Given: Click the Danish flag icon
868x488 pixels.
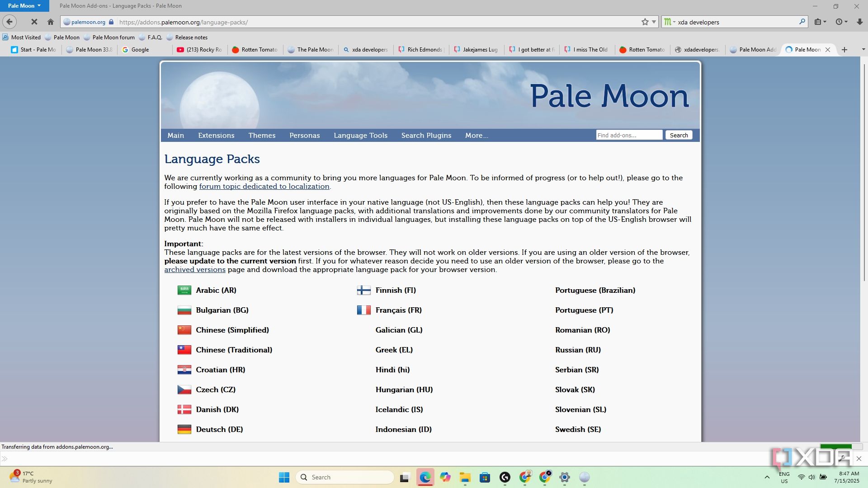Looking at the screenshot, I should pos(184,409).
